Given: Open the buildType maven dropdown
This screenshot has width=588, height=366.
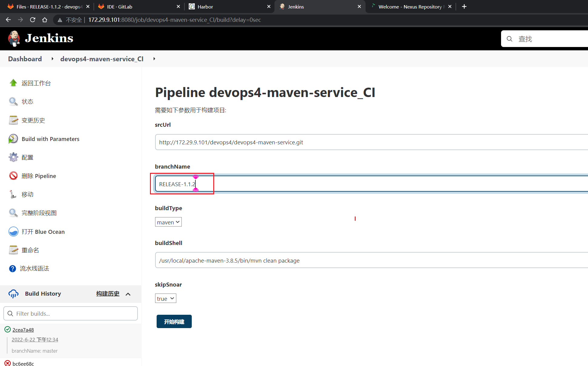Looking at the screenshot, I should (168, 222).
